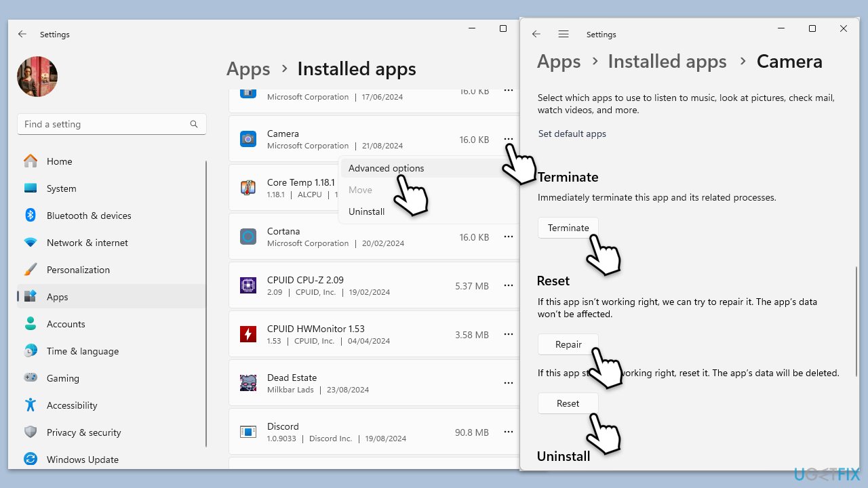Choose Uninstall from context menu
This screenshot has width=868, height=488.
click(x=429, y=211)
